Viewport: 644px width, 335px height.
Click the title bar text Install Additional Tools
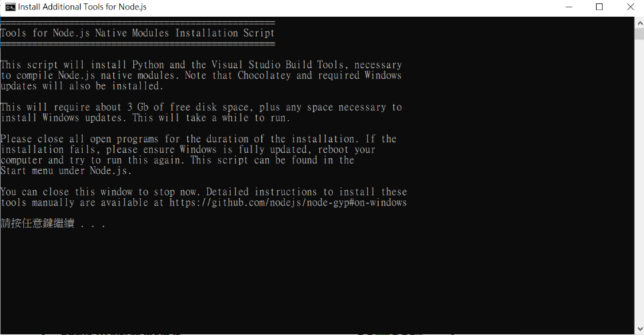click(61, 7)
